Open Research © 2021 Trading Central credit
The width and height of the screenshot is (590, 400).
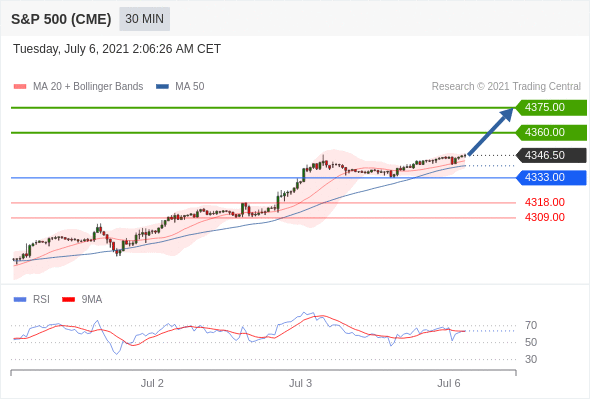click(x=506, y=87)
